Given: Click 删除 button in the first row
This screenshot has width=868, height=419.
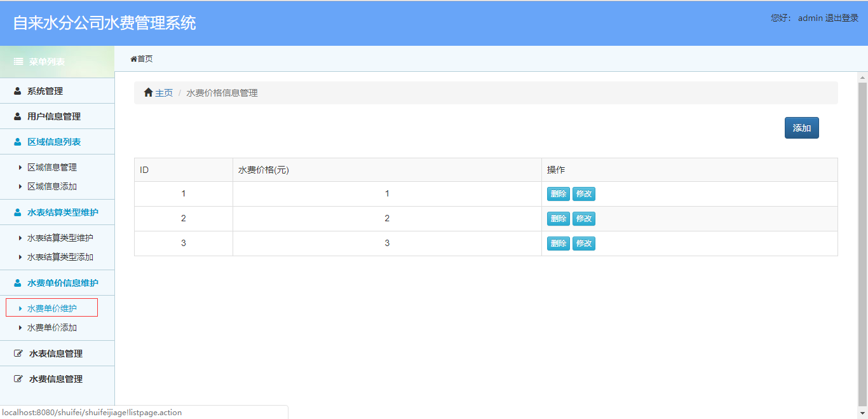Looking at the screenshot, I should (558, 193).
